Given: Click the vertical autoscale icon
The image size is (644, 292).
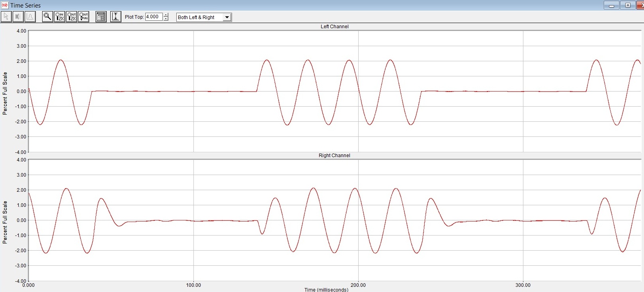Looking at the screenshot, I should pos(115,17).
